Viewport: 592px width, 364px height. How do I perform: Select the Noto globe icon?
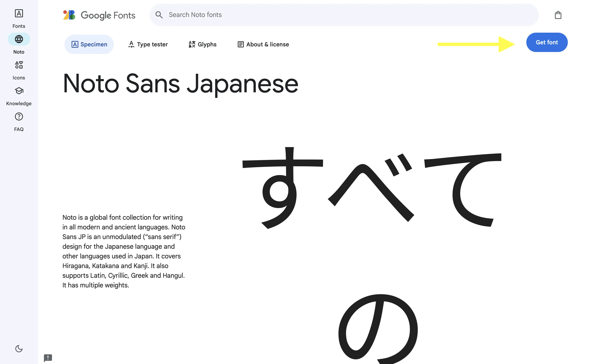[19, 39]
